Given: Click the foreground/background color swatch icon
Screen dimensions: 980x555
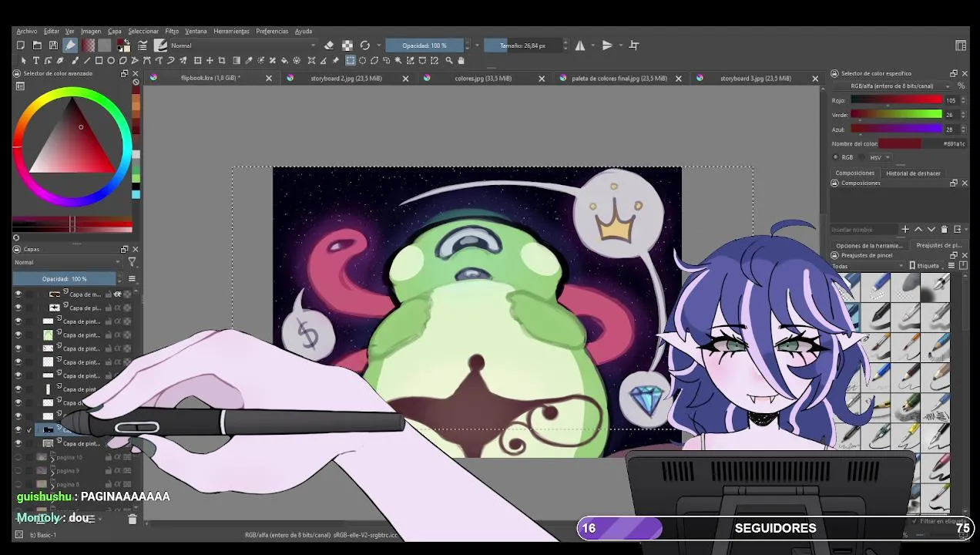Looking at the screenshot, I should pos(124,45).
